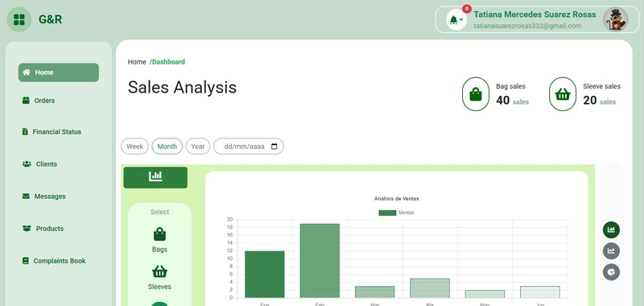
Task: Select Sleeves basket option
Action: 159,278
